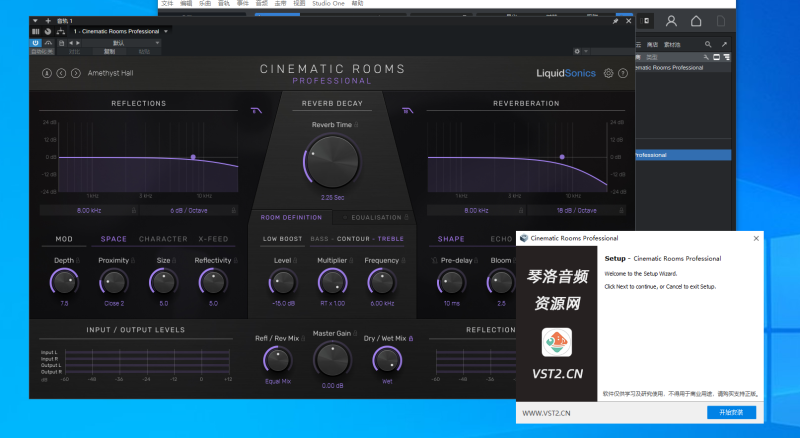Image resolution: width=800 pixels, height=438 pixels.
Task: Open the Cinematic Rooms Professional insert dropdown
Action: pos(166,32)
